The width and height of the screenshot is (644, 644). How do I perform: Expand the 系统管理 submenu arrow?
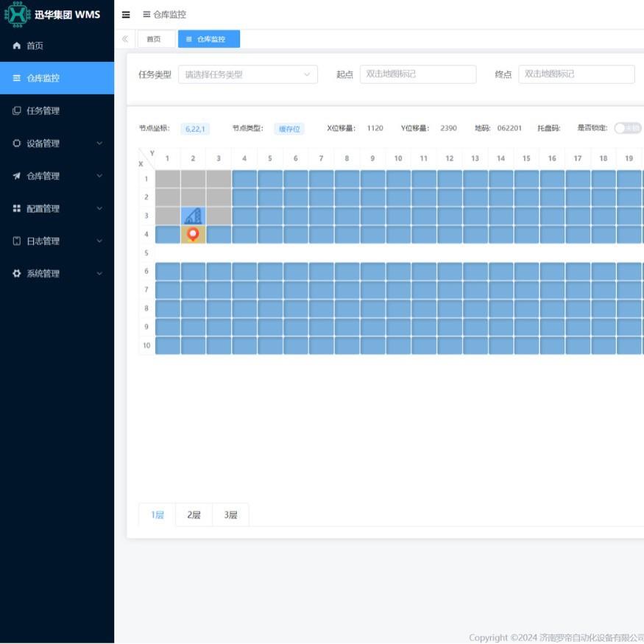(x=99, y=274)
